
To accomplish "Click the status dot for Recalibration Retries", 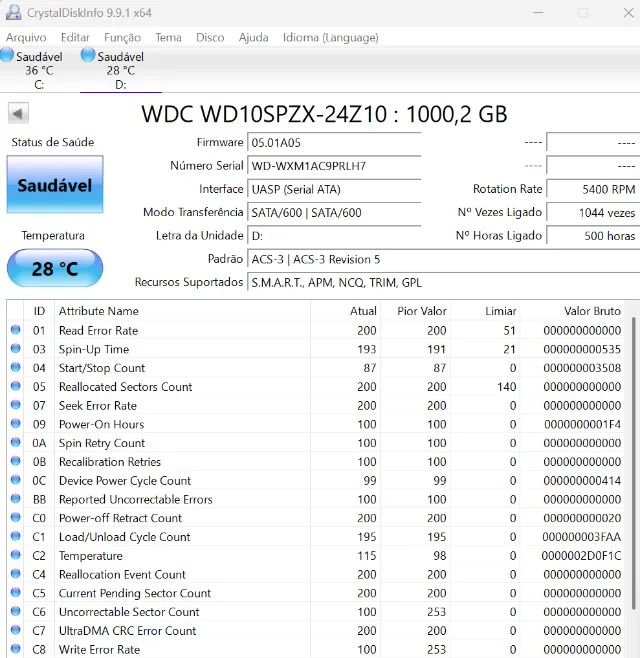I will [16, 461].
